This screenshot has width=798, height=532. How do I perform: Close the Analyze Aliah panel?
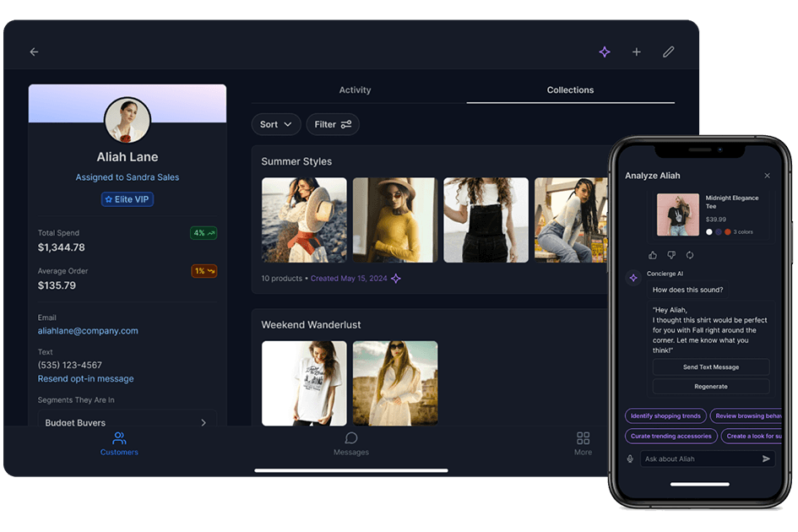[767, 176]
